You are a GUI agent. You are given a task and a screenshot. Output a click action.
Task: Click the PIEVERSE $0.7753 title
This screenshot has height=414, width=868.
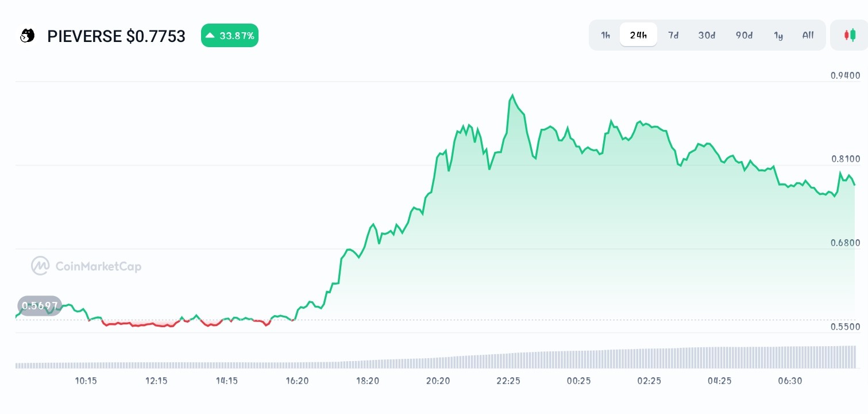tap(116, 36)
